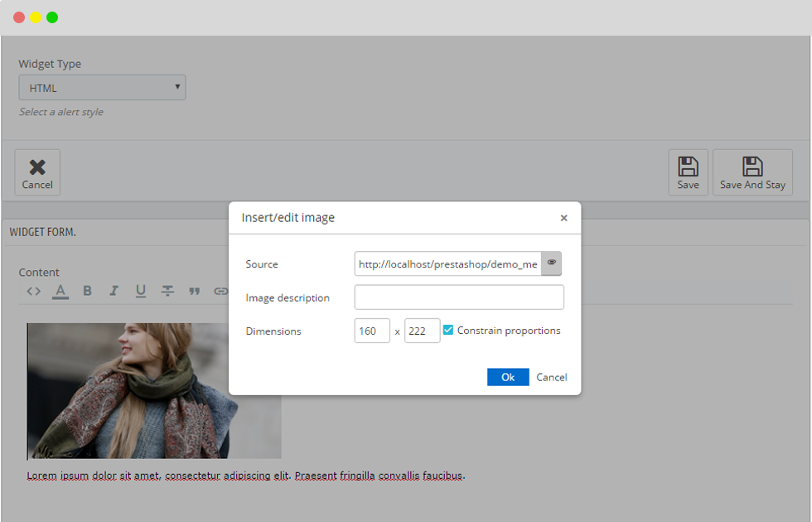Click the green macOS maximize button
Screen dimensions: 812x522
(52, 17)
